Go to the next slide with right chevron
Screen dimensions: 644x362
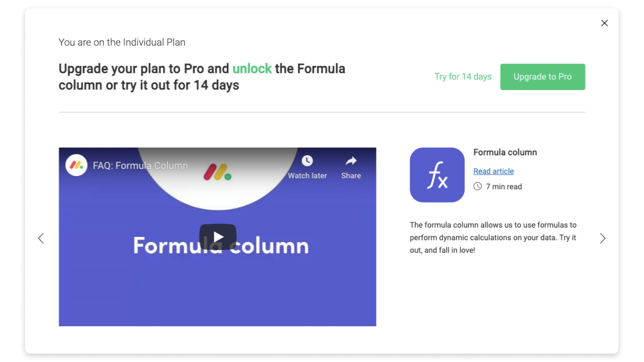[x=603, y=238]
